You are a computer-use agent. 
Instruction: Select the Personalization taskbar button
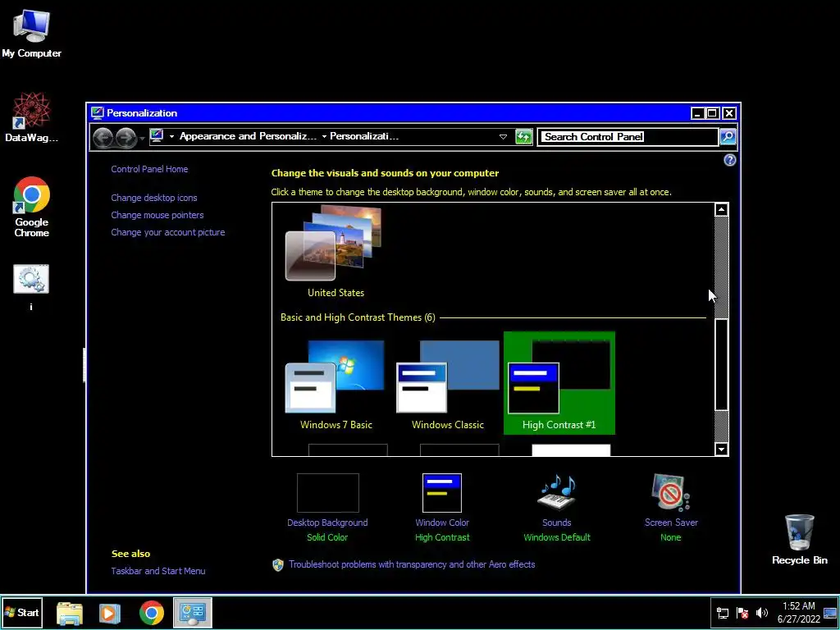[x=192, y=613]
